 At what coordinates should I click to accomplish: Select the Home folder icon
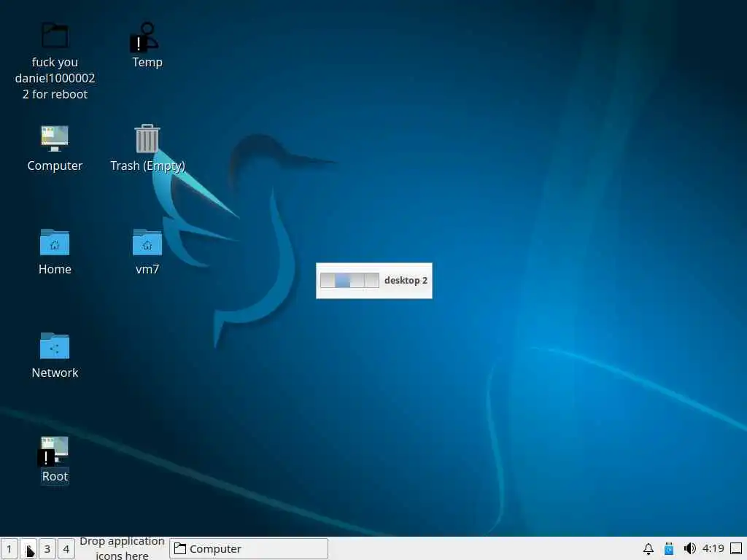coord(55,242)
